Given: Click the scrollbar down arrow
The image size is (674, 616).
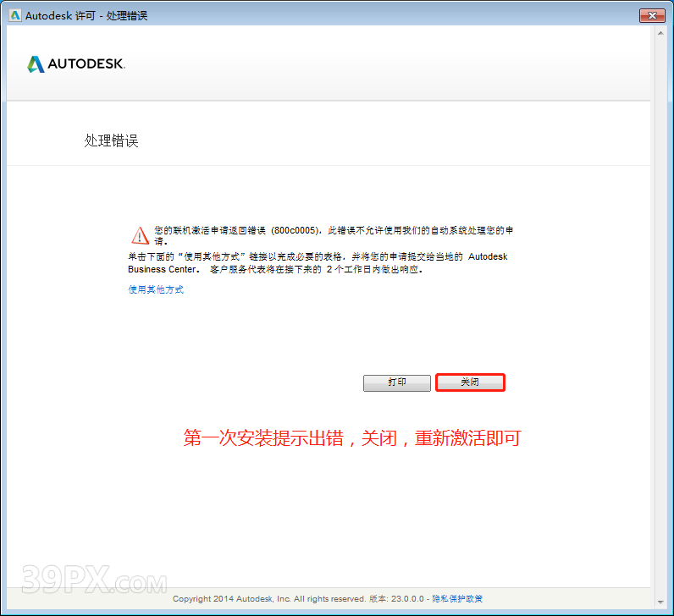Looking at the screenshot, I should (x=659, y=601).
